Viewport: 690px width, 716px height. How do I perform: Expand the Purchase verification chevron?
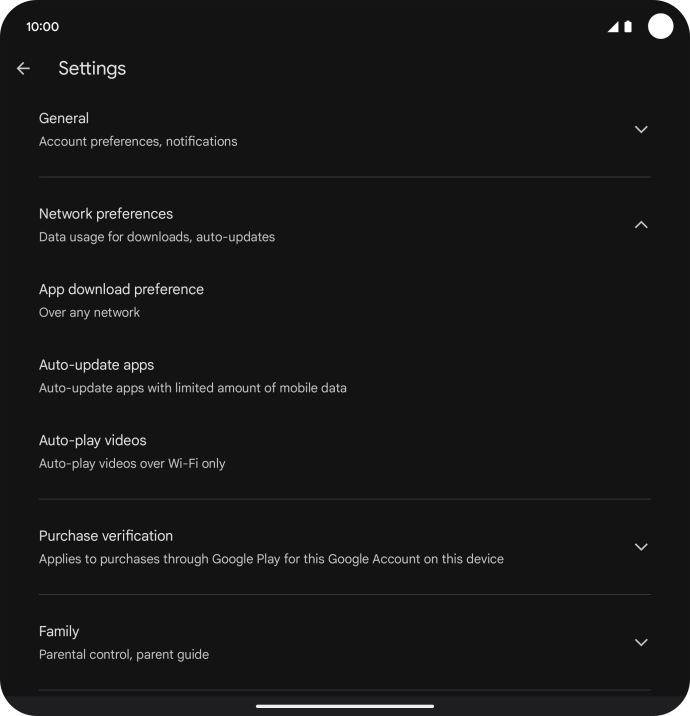(641, 547)
